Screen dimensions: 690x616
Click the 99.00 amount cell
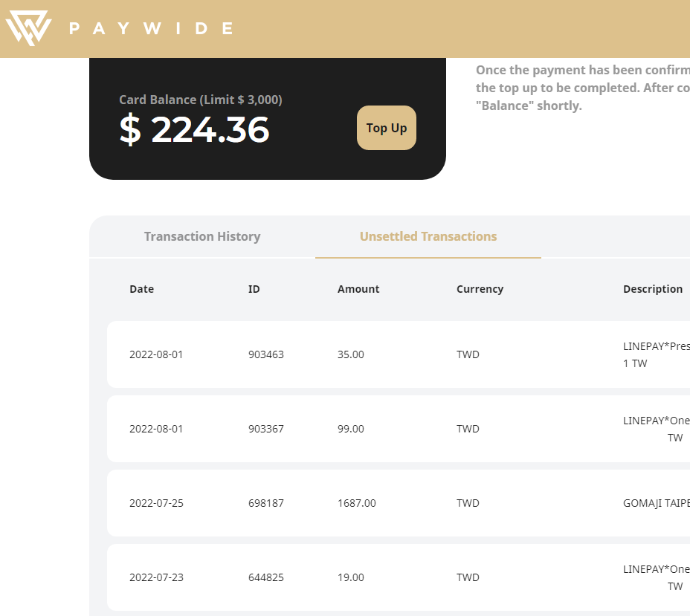click(x=351, y=429)
